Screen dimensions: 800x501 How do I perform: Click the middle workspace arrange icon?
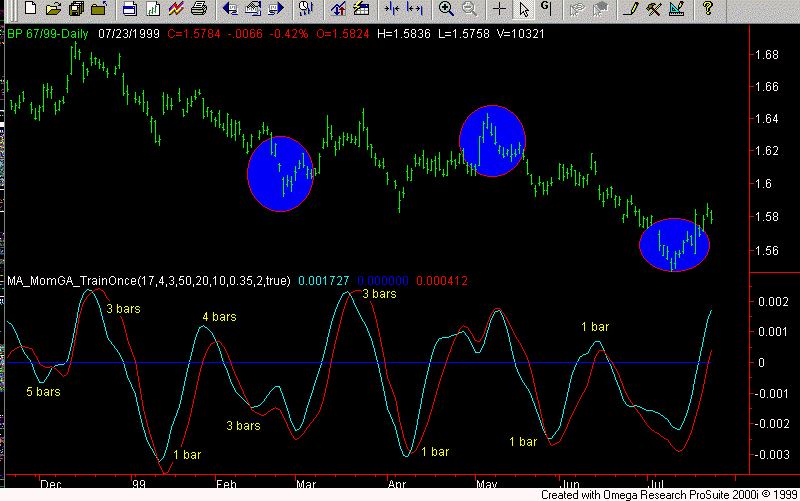253,8
